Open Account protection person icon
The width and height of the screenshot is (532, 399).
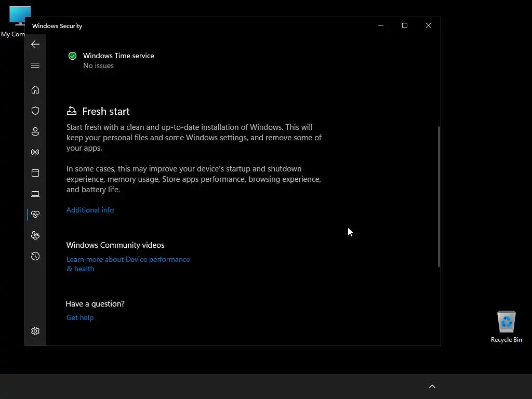[35, 131]
